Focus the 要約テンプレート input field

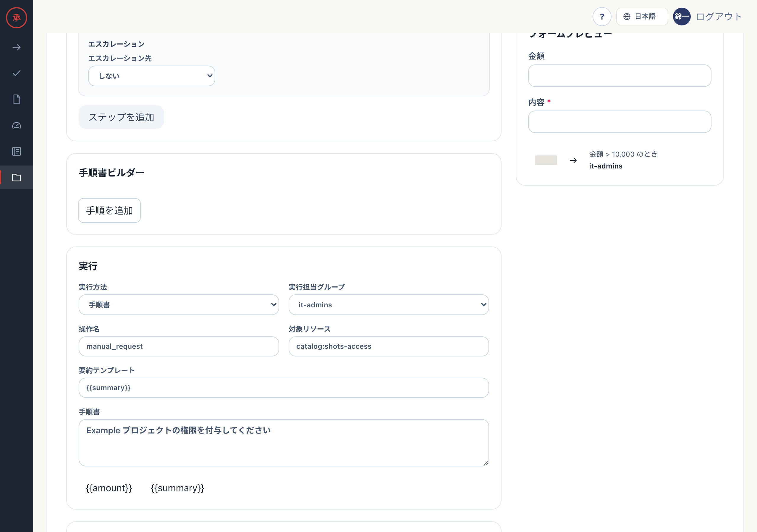coord(284,388)
